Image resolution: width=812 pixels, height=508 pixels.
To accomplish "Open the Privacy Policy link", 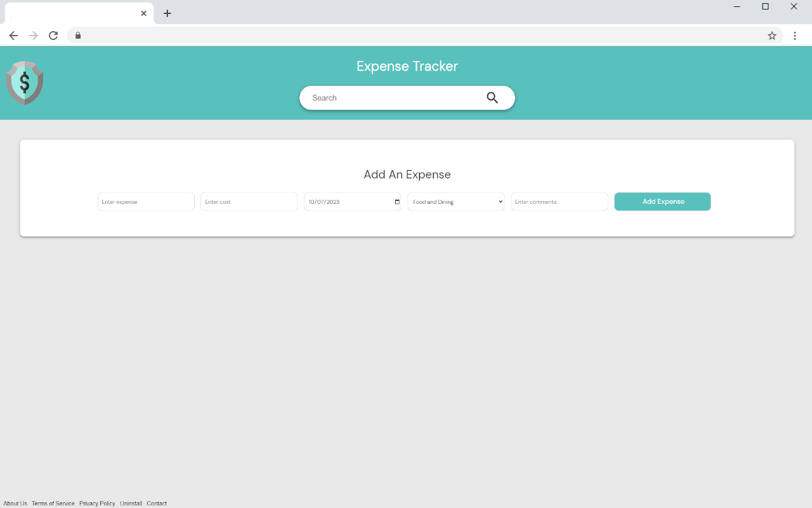I will click(97, 504).
